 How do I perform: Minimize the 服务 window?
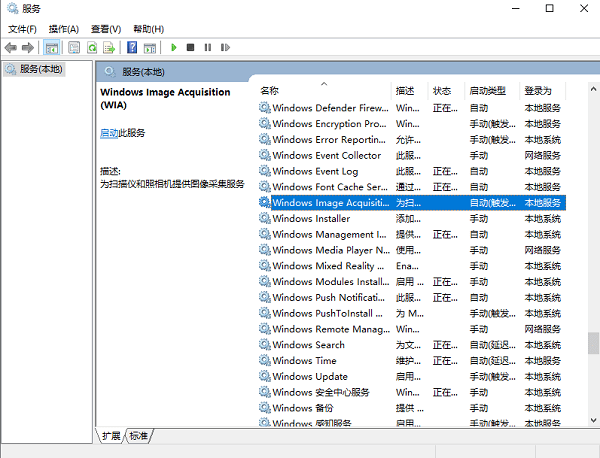click(516, 8)
